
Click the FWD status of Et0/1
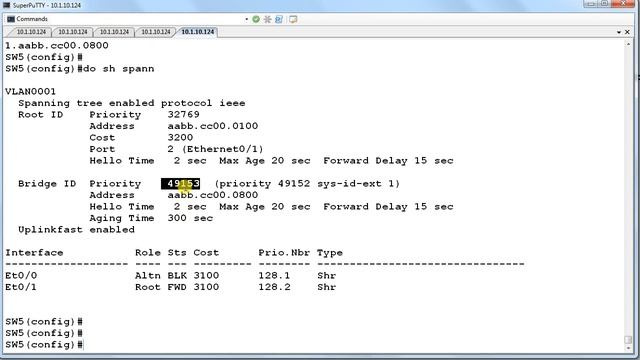pos(177,287)
